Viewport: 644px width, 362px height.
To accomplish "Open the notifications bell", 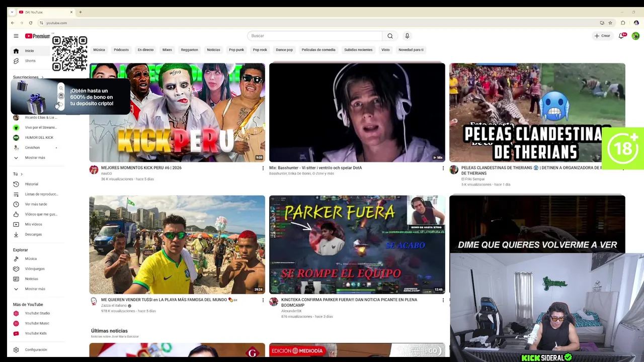I will click(x=622, y=36).
